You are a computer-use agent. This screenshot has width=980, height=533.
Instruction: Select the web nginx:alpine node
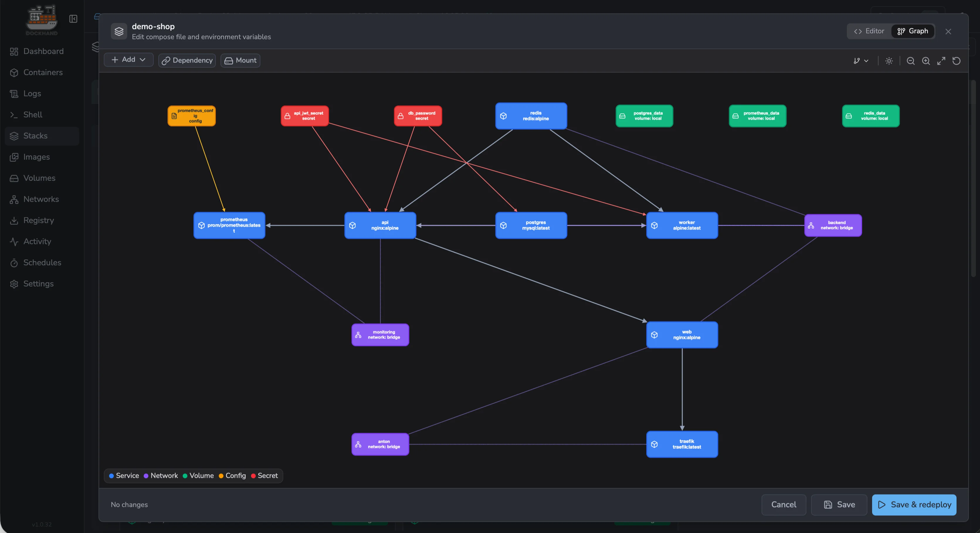pyautogui.click(x=682, y=335)
